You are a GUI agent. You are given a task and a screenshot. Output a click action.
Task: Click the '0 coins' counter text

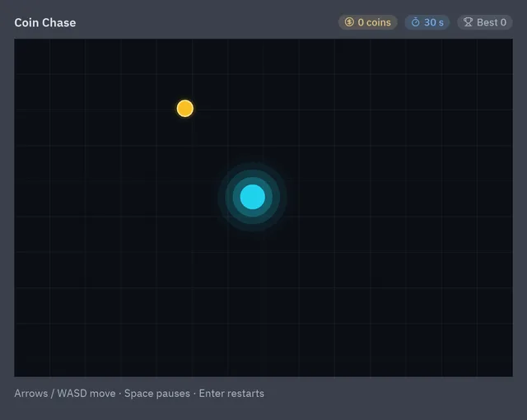pyautogui.click(x=374, y=22)
